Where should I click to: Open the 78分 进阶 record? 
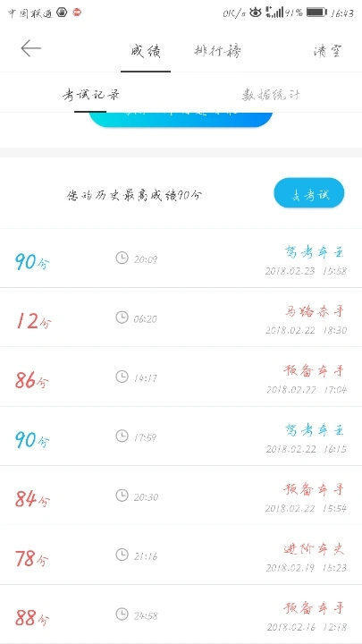coord(181,555)
